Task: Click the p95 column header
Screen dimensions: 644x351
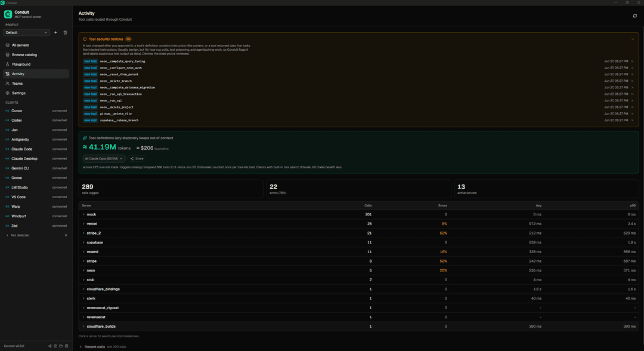Action: [x=633, y=205]
